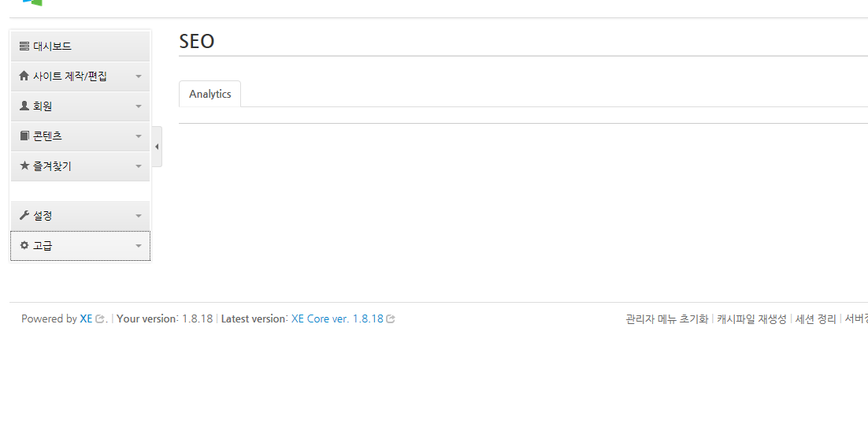The height and width of the screenshot is (447, 868).
Task: Click the 캐시파일 재생성 link
Action: pos(751,319)
